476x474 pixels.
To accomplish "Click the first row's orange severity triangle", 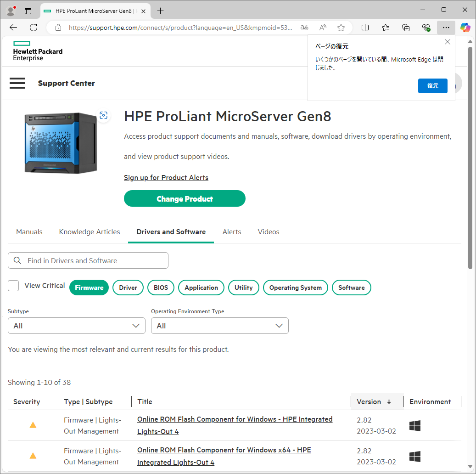I will (33, 425).
